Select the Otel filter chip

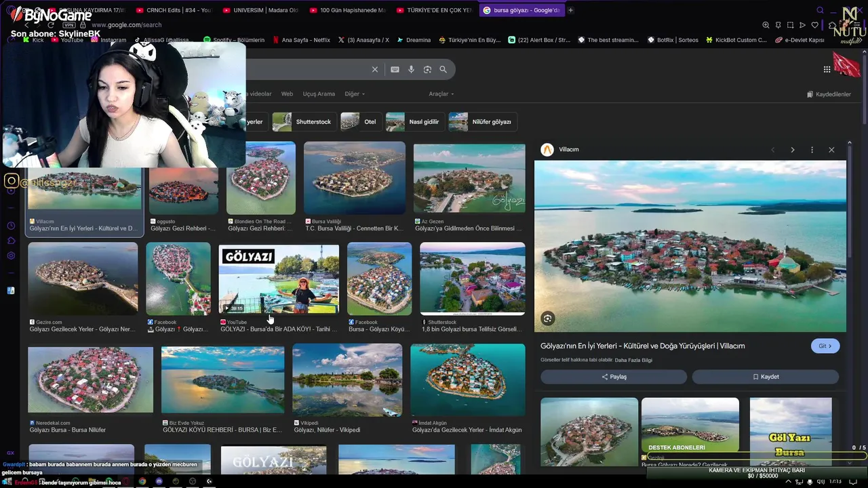pyautogui.click(x=360, y=122)
